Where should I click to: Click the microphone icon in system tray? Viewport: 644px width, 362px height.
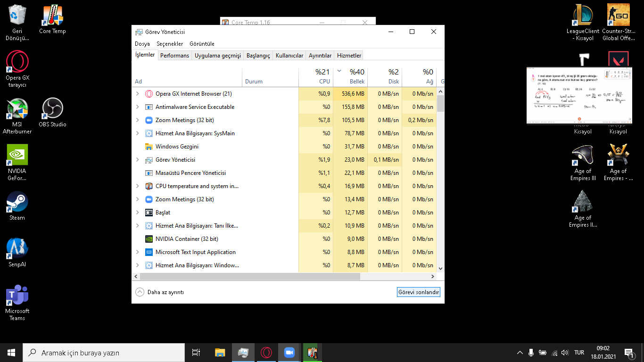[x=531, y=353]
